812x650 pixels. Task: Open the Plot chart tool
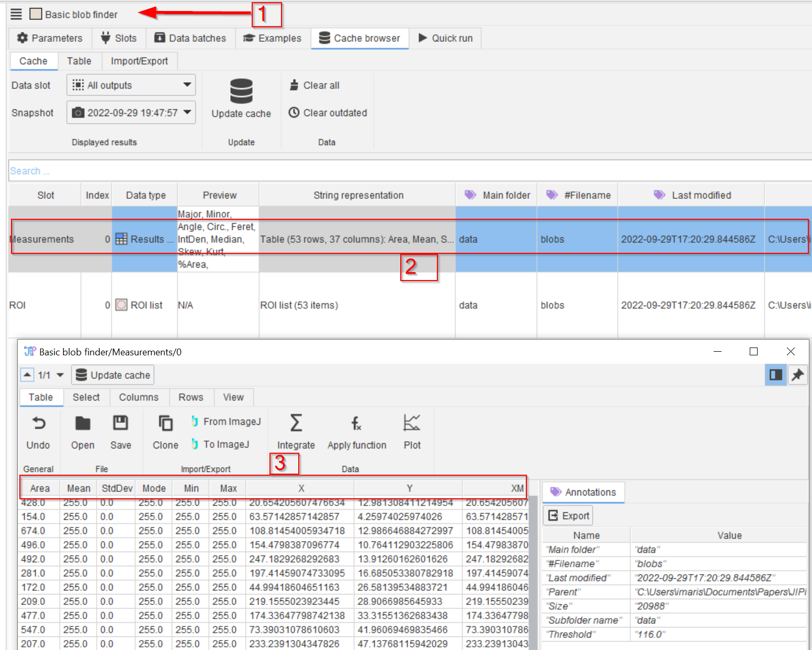tap(412, 423)
